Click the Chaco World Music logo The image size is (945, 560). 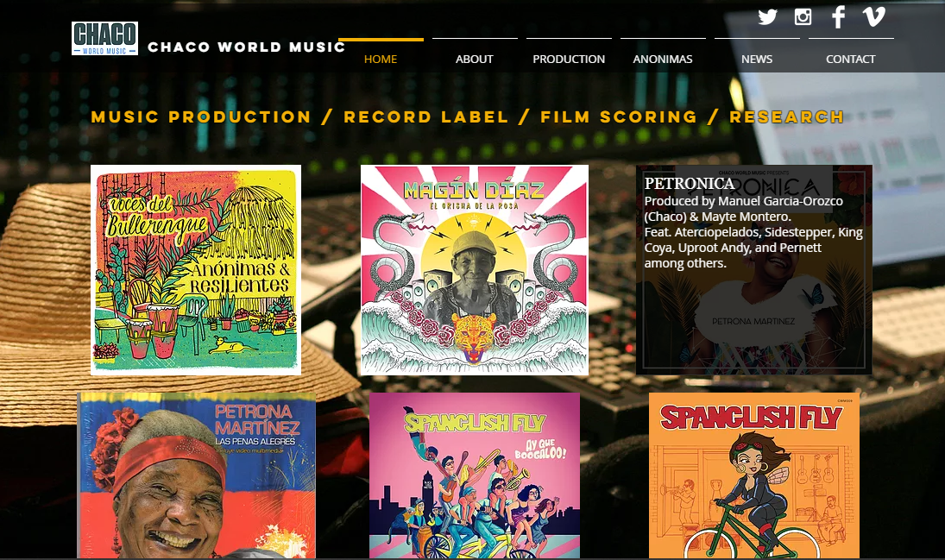click(105, 39)
